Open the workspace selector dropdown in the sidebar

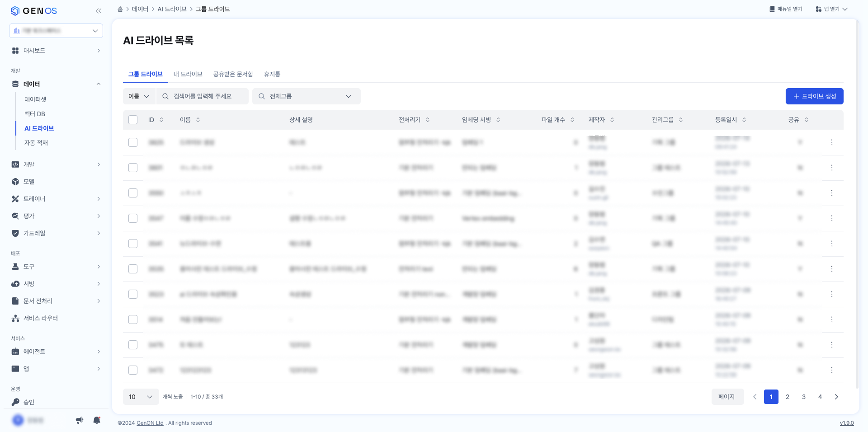(x=56, y=31)
